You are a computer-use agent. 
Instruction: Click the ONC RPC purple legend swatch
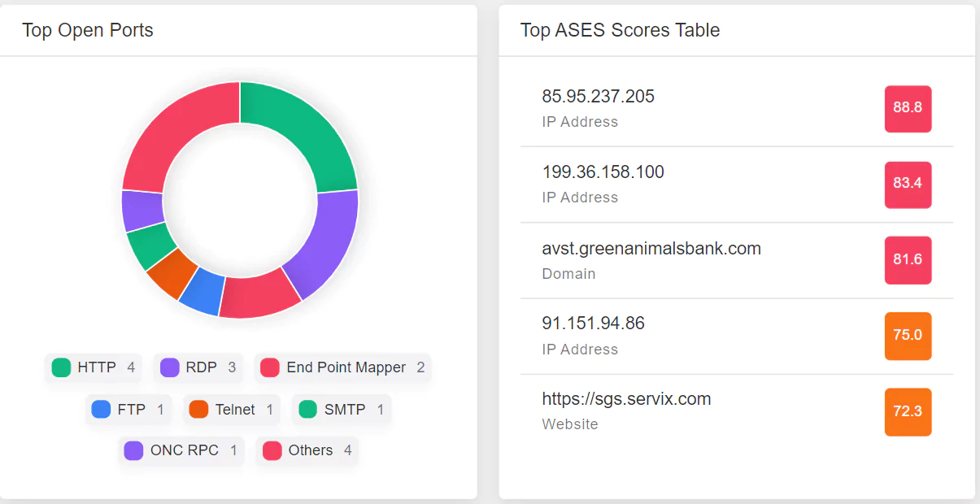coord(133,450)
